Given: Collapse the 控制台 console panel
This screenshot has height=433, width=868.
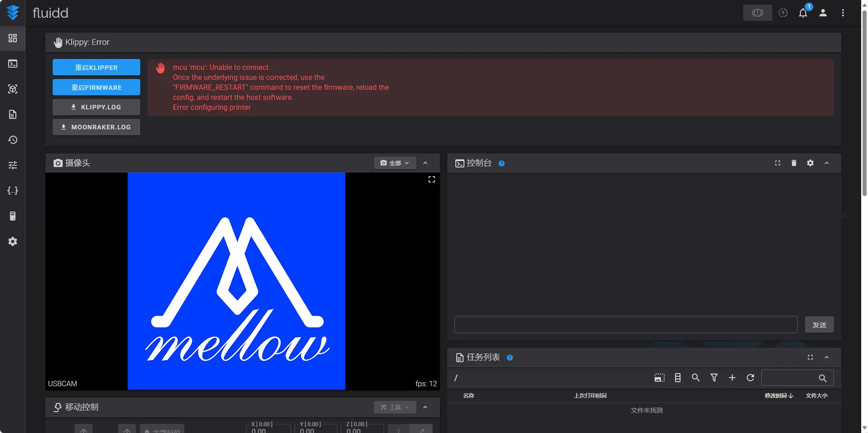Looking at the screenshot, I should (827, 163).
